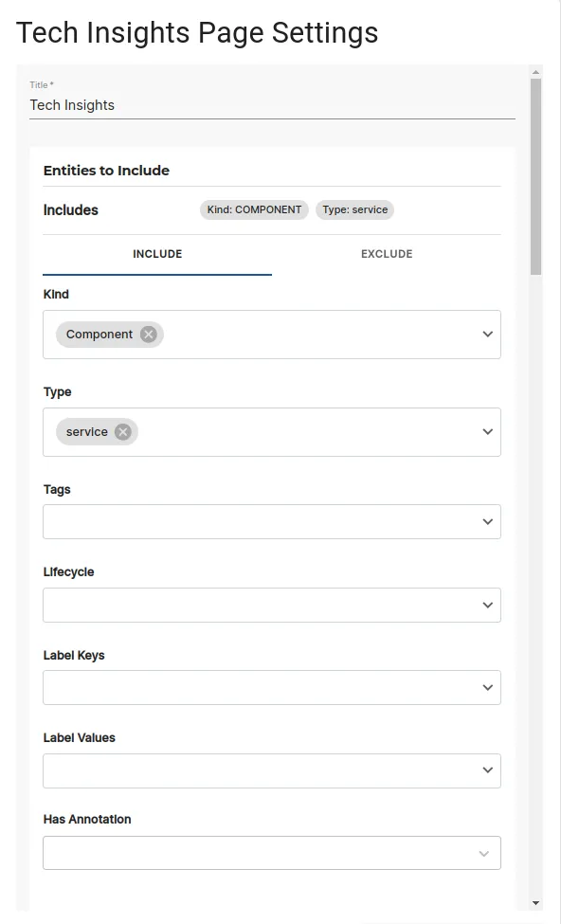The width and height of the screenshot is (561, 924).
Task: Click the Tech Insights Page Settings heading
Action: 196,32
